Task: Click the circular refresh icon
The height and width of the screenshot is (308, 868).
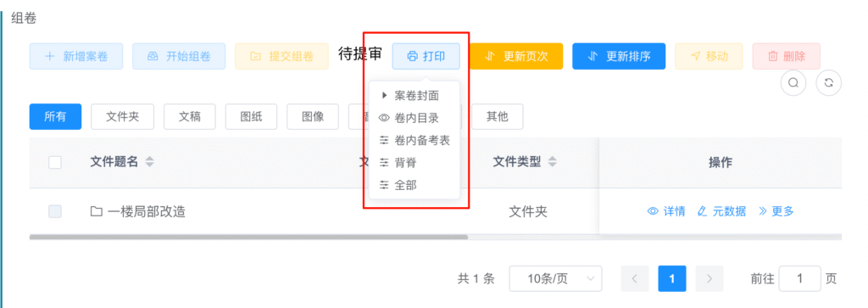Action: click(x=829, y=83)
